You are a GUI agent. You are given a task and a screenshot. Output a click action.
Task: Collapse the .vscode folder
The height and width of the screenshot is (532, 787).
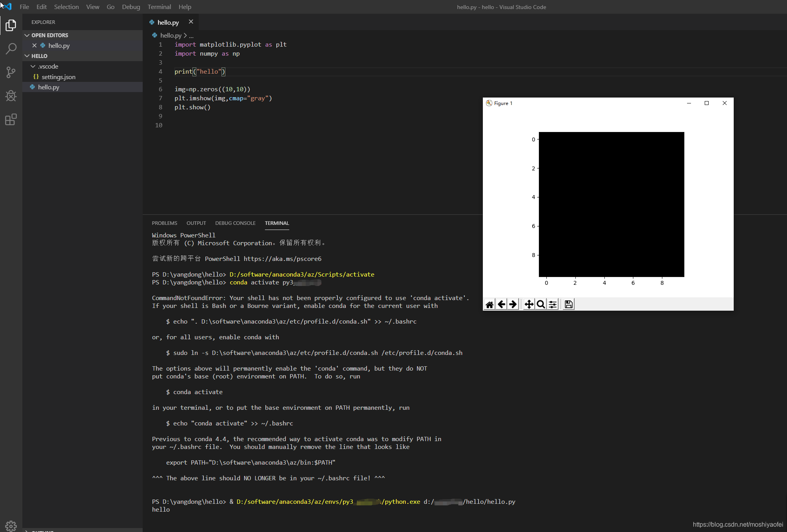(x=33, y=66)
